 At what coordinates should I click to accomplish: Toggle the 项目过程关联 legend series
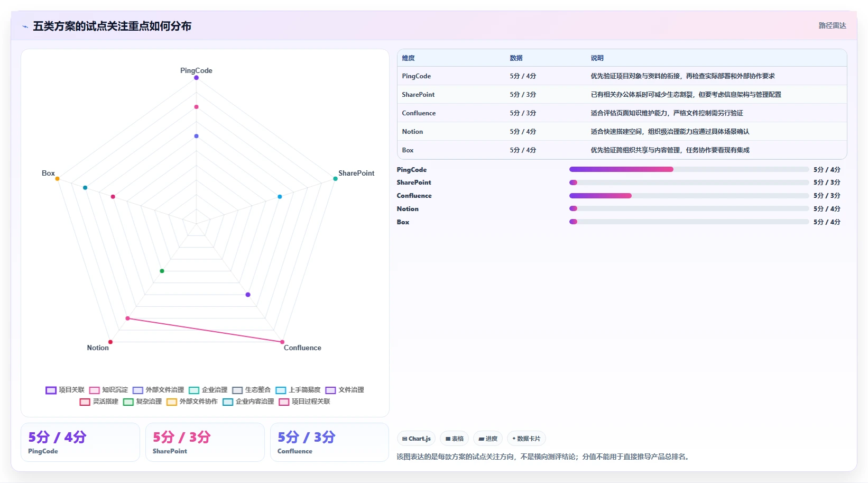tap(304, 402)
